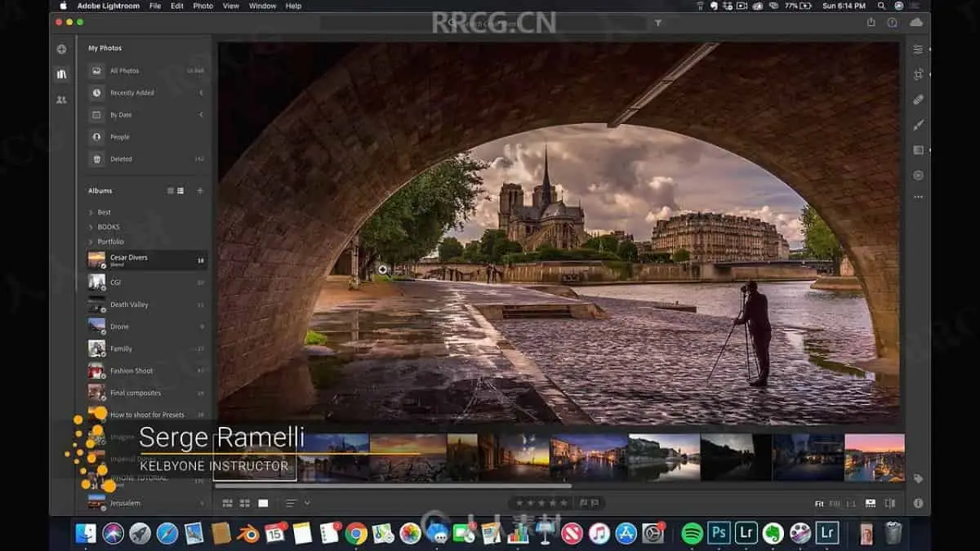Select the Radial Gradient tool

918,176
